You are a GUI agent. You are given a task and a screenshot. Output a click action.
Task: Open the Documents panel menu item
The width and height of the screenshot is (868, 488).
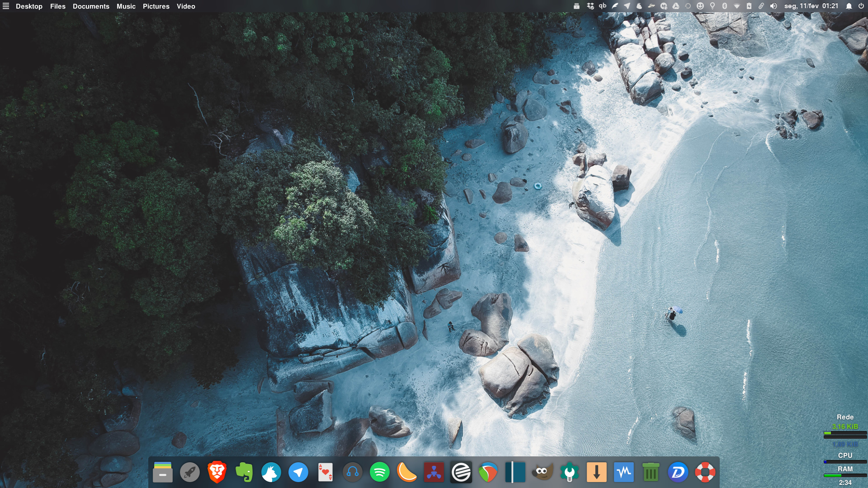tap(91, 6)
